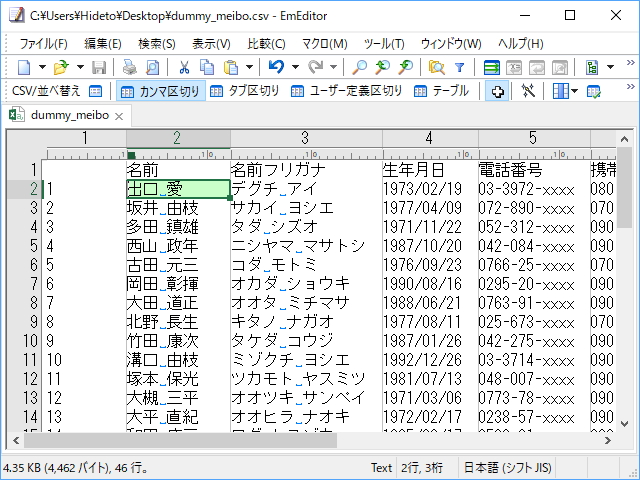Click the Redo arrow icon

316,67
